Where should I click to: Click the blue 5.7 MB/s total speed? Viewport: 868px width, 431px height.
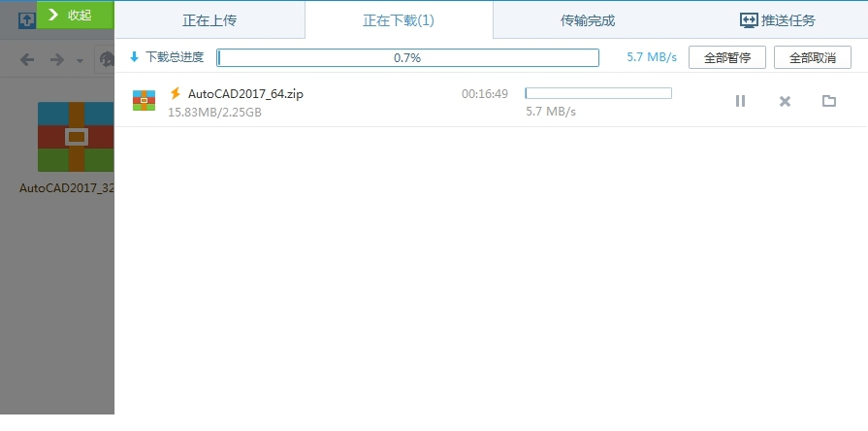tap(652, 57)
